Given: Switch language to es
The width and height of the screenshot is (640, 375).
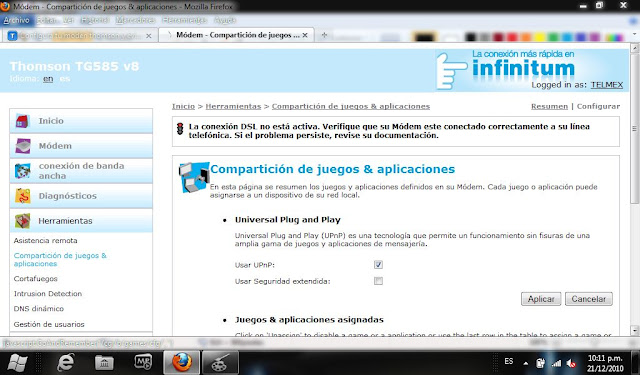Looking at the screenshot, I should tap(65, 79).
